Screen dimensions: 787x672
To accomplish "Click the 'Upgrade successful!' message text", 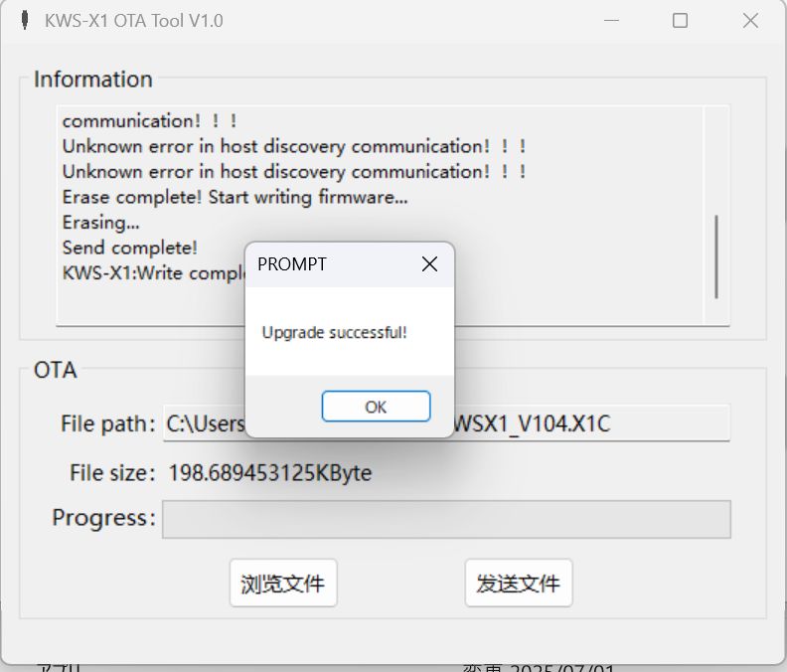I will tap(334, 332).
